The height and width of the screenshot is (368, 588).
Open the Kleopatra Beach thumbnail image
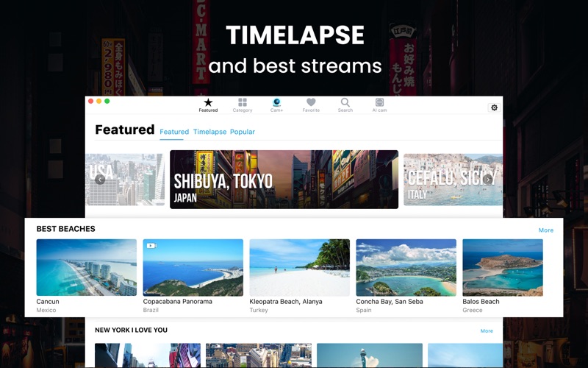(x=300, y=267)
